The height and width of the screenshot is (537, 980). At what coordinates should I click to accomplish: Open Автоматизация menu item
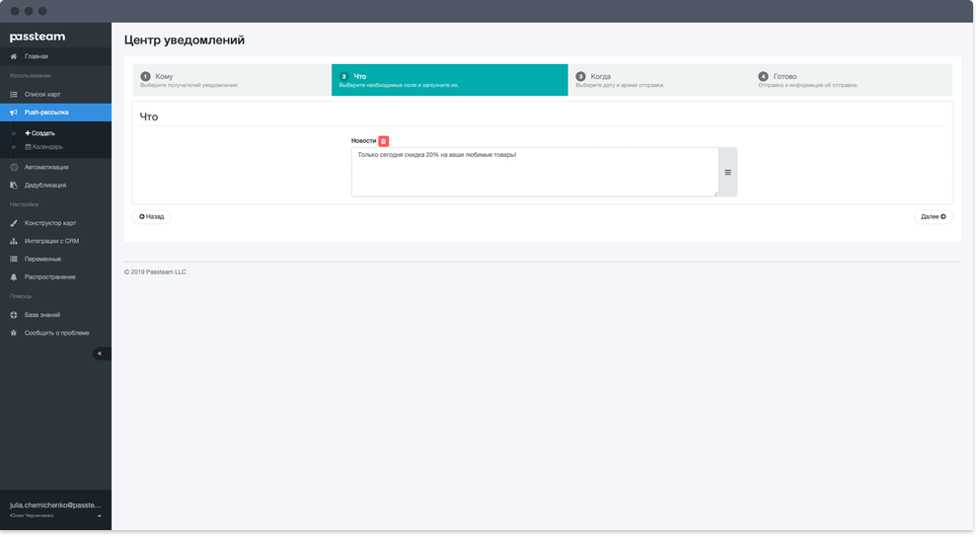[x=55, y=168]
